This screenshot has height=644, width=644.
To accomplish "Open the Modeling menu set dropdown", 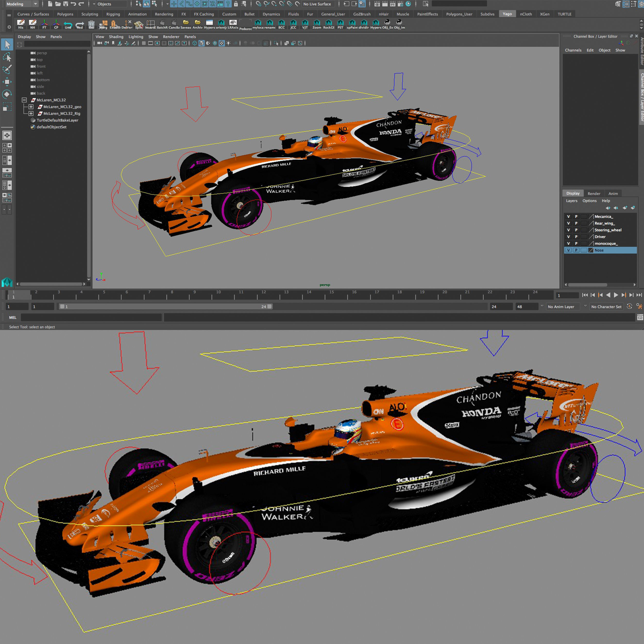I will tap(22, 4).
